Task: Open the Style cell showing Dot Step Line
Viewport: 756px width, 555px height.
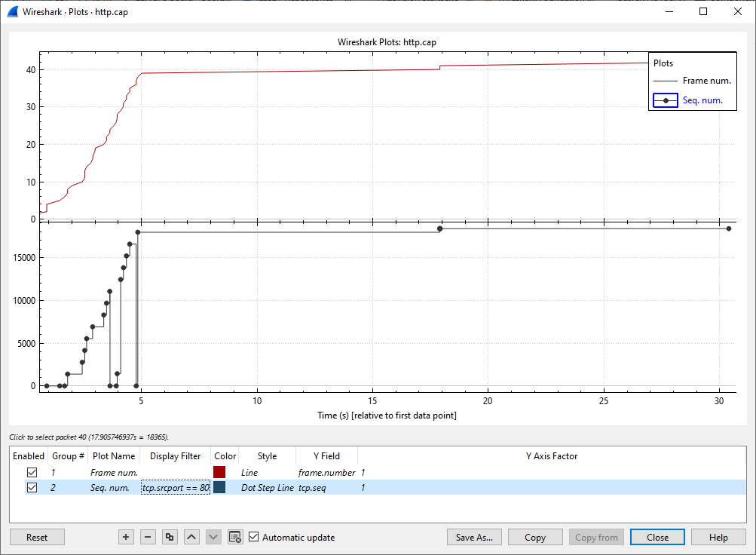Action: [x=267, y=488]
